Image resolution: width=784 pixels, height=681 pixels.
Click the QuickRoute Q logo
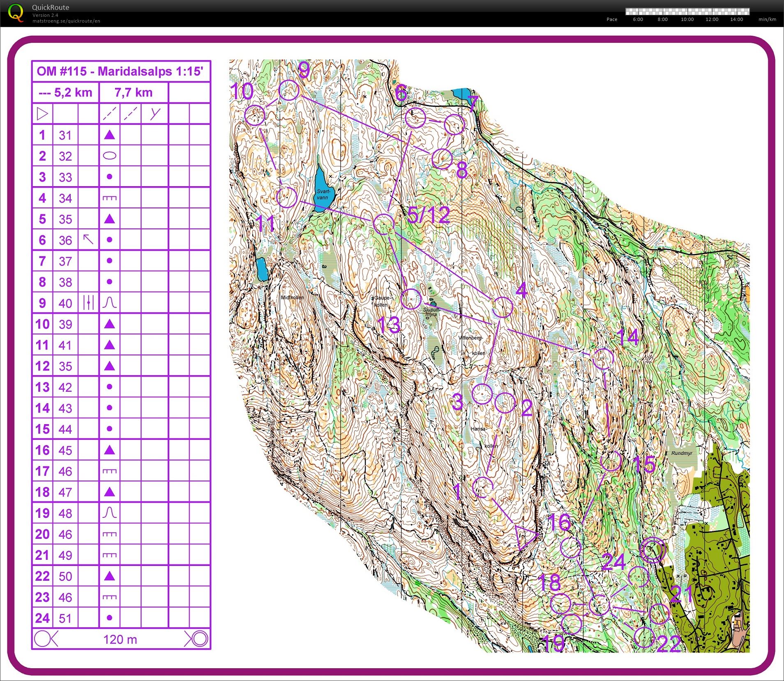click(x=16, y=12)
